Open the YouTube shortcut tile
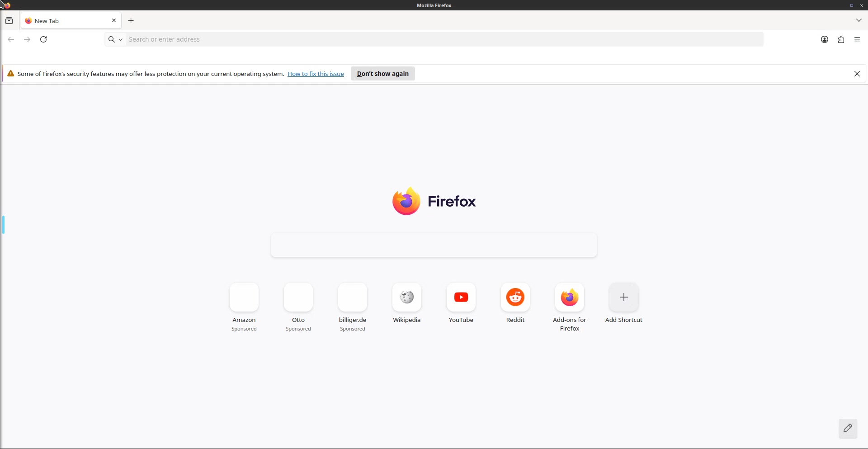This screenshot has height=449, width=868. (x=461, y=298)
